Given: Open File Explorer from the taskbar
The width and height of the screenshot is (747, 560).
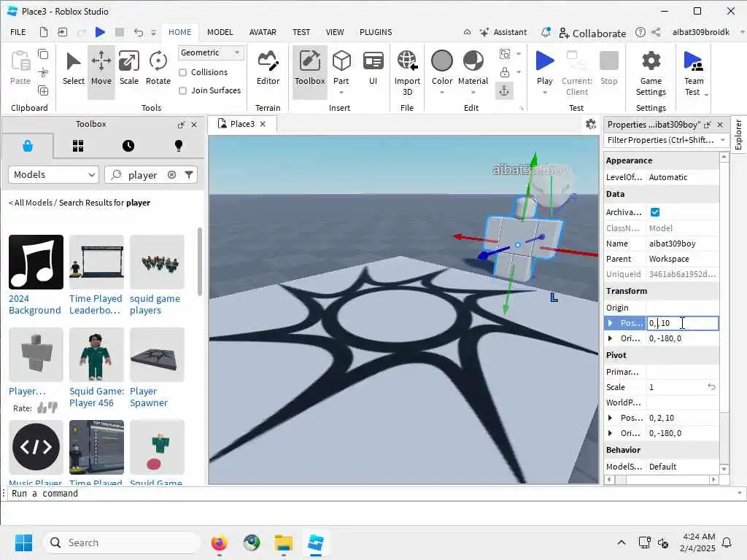Looking at the screenshot, I should click(x=284, y=542).
